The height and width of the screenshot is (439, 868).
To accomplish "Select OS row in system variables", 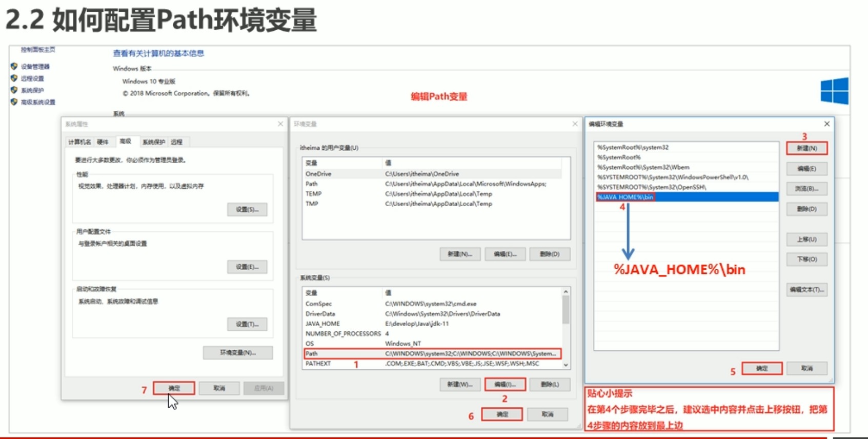I will coord(432,344).
